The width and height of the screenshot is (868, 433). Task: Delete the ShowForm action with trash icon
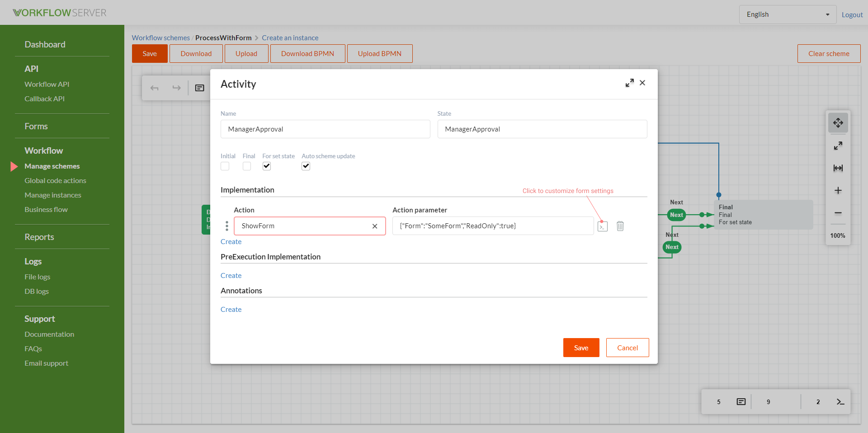(620, 226)
